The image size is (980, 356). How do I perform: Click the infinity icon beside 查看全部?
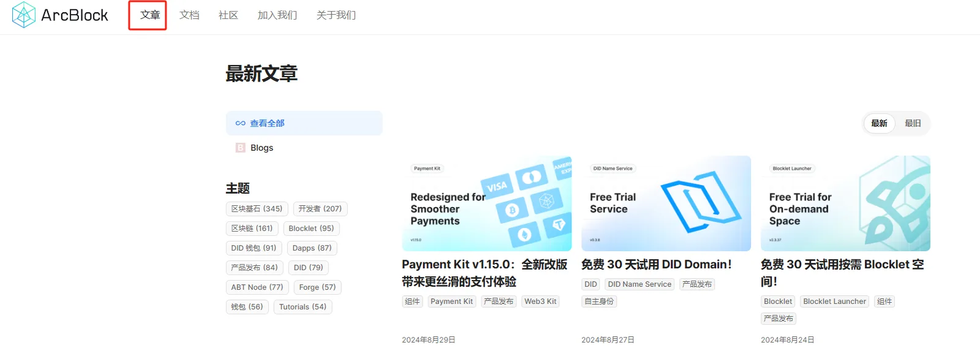click(x=241, y=123)
